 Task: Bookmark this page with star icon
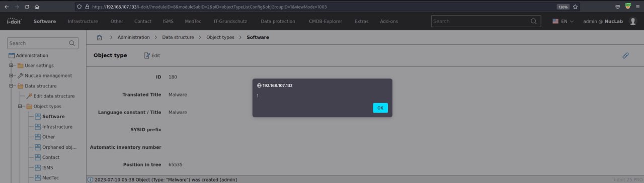pos(575,7)
